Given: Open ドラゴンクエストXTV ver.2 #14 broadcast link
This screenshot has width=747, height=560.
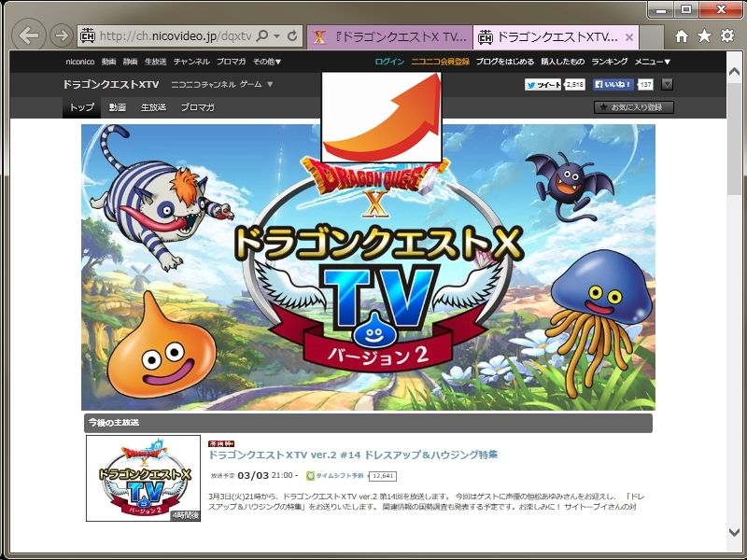Looking at the screenshot, I should 353,455.
